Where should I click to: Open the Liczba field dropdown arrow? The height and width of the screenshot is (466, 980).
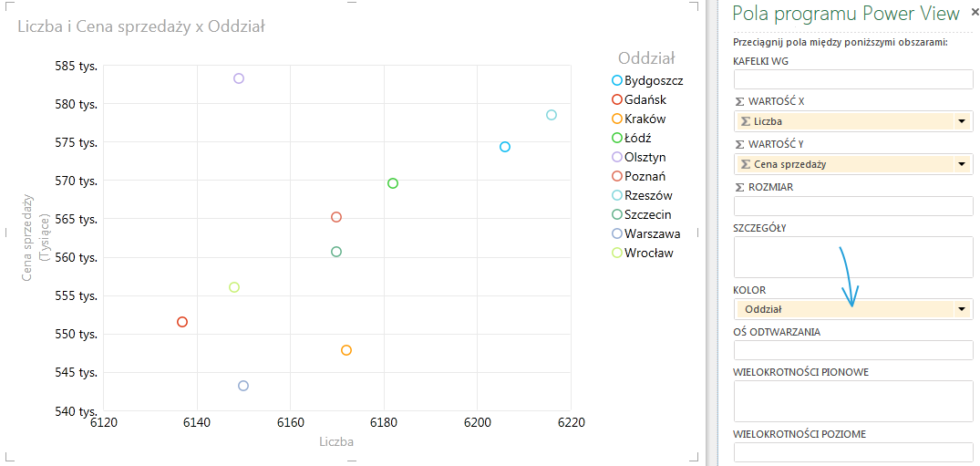pos(962,121)
